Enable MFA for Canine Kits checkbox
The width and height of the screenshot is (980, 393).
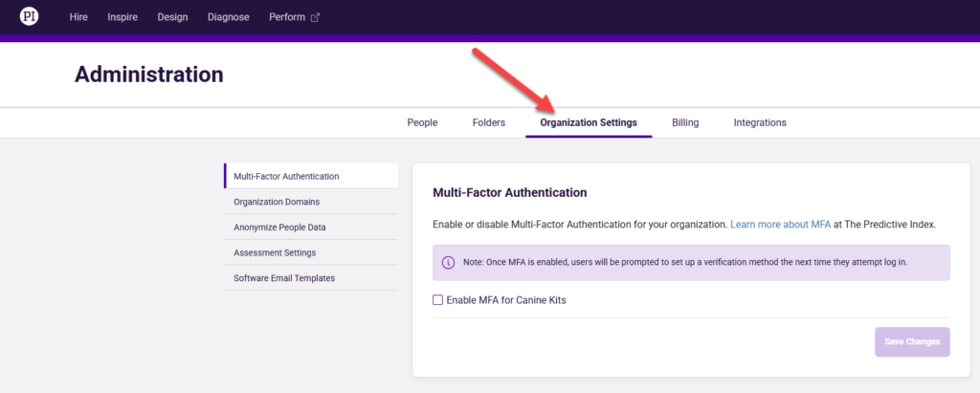pyautogui.click(x=438, y=300)
